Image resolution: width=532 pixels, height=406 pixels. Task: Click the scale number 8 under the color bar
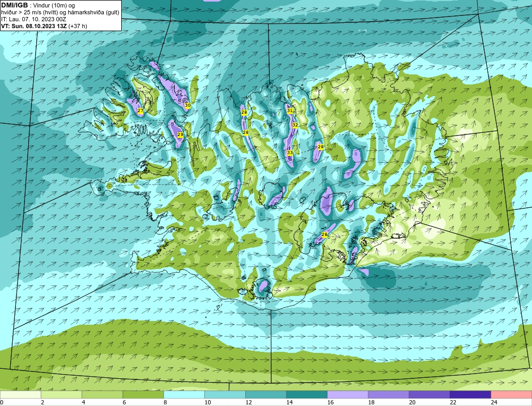(165, 402)
